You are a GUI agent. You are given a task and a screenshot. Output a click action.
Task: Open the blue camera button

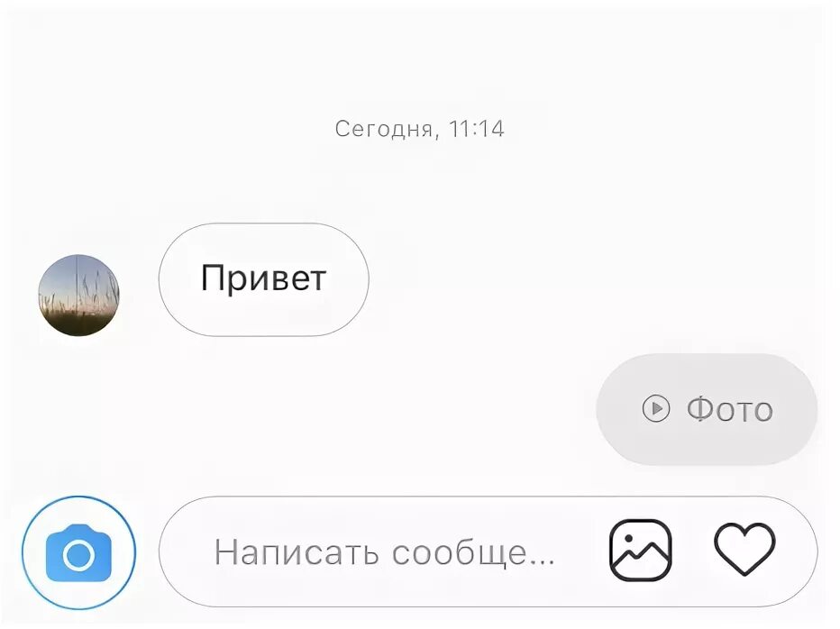click(x=78, y=553)
